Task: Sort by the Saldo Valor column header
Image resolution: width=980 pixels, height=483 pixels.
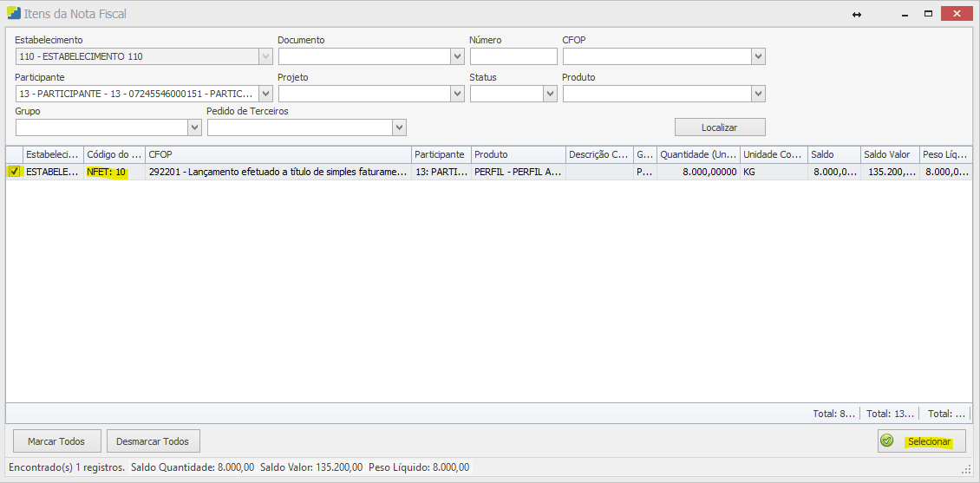Action: 888,154
